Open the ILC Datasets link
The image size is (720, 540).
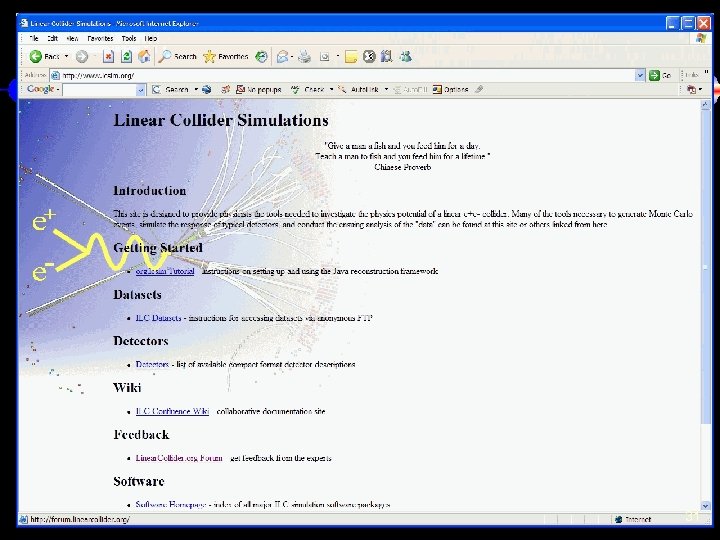click(x=158, y=318)
